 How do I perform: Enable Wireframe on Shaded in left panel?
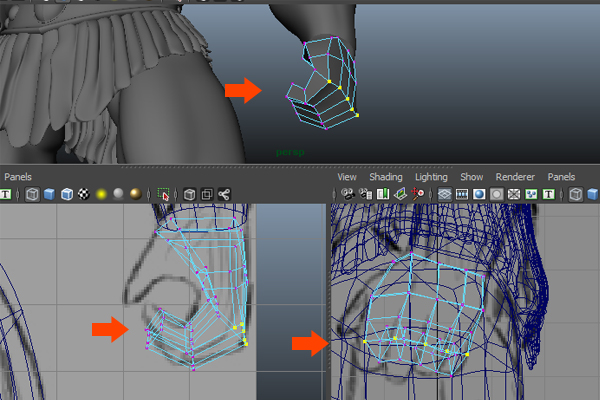tap(67, 194)
